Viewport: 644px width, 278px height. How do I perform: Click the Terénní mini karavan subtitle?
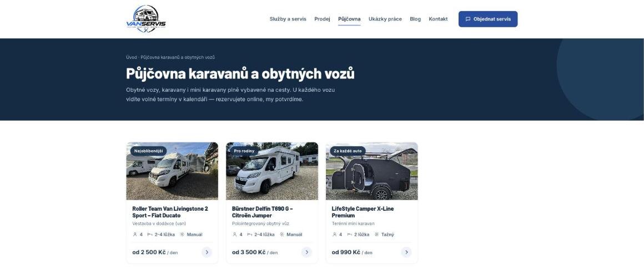pos(353,224)
